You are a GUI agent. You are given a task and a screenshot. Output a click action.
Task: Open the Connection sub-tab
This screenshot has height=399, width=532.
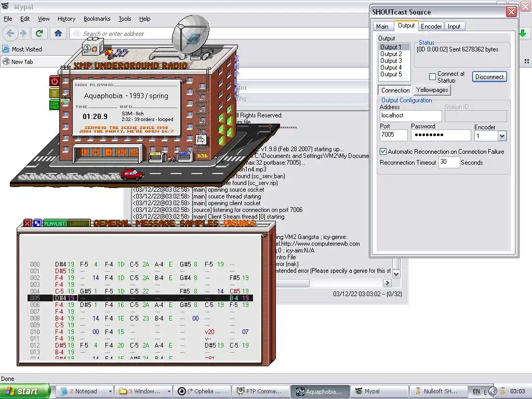tap(395, 90)
